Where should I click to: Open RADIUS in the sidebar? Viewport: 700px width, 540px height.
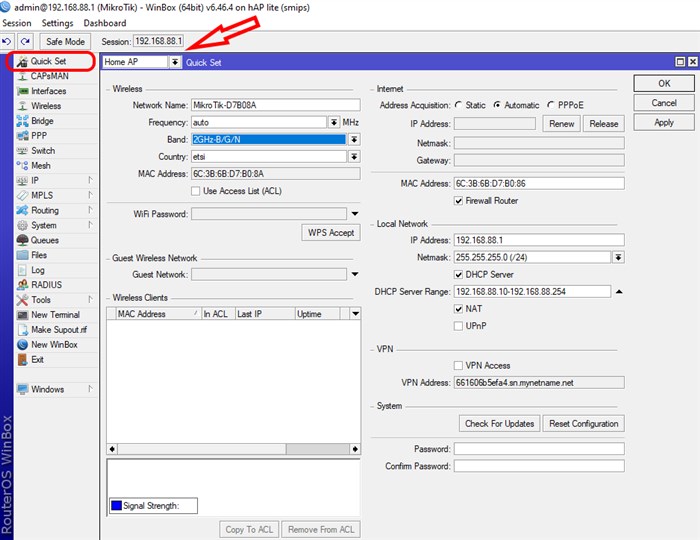coord(46,285)
